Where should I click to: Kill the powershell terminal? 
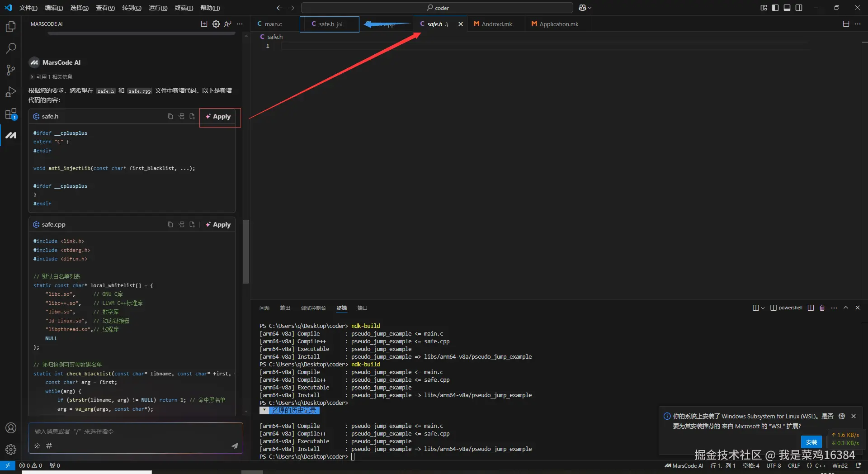[822, 308]
